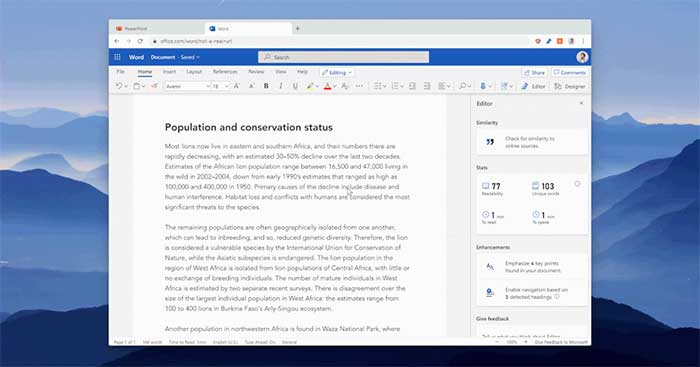This screenshot has height=367, width=700.
Task: Click the Clear Formatting icon
Action: (345, 86)
